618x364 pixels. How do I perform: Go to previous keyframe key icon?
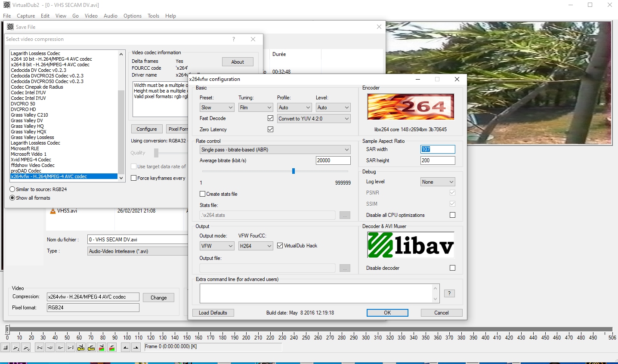(x=81, y=348)
